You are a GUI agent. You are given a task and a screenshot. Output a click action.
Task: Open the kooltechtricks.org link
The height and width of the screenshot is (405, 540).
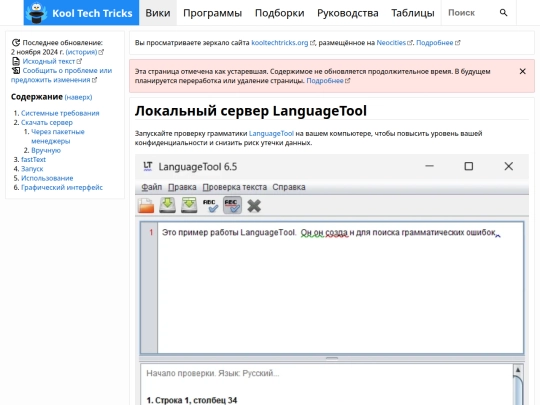(280, 43)
